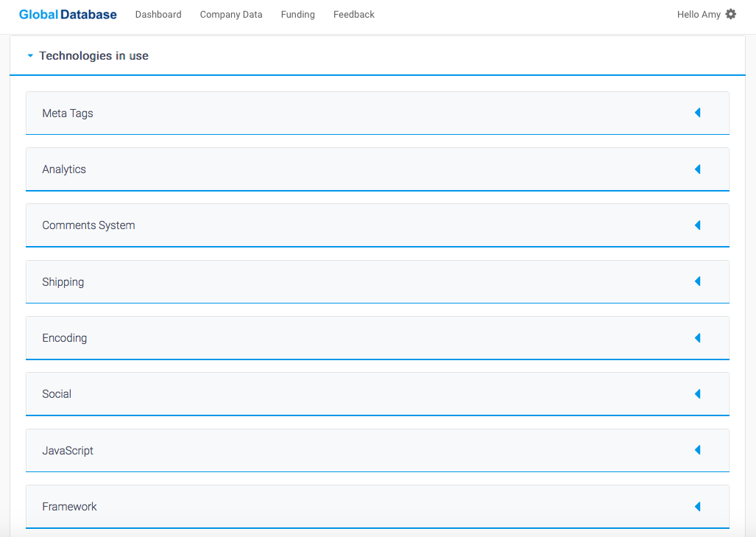Select the Framework label
The height and width of the screenshot is (537, 756).
tap(69, 507)
